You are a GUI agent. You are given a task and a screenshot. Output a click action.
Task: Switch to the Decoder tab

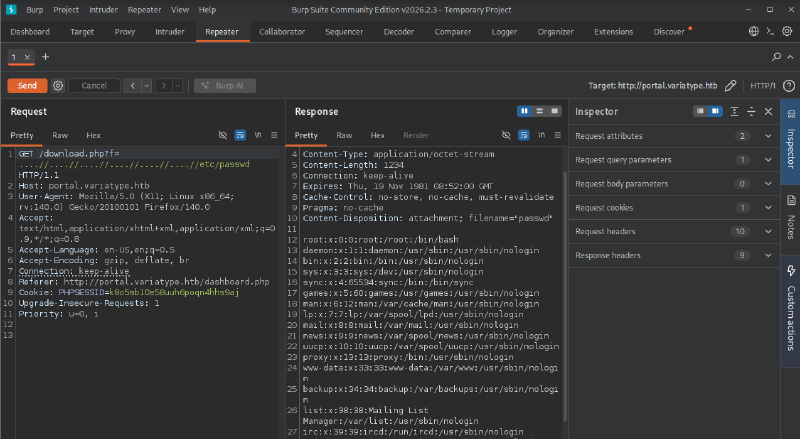(x=398, y=32)
